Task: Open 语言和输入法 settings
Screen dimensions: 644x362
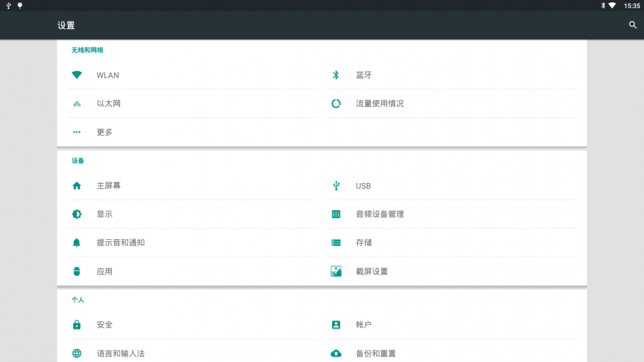Action: [193, 353]
